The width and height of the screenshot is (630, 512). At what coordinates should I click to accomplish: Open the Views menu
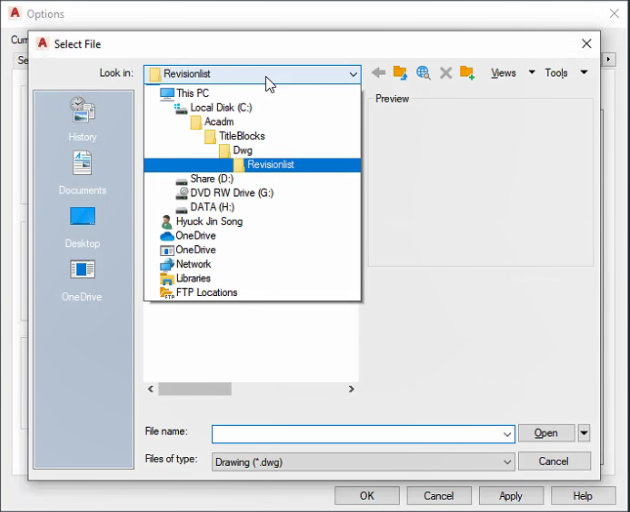(x=503, y=73)
